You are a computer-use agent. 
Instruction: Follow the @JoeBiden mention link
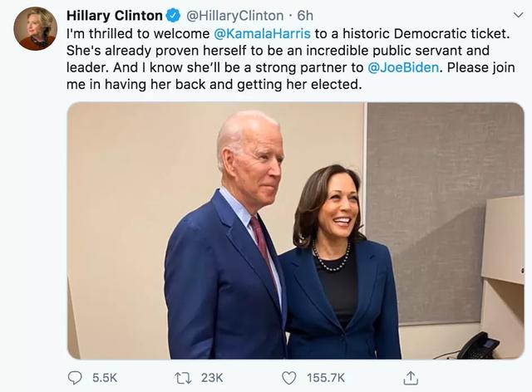(402, 67)
